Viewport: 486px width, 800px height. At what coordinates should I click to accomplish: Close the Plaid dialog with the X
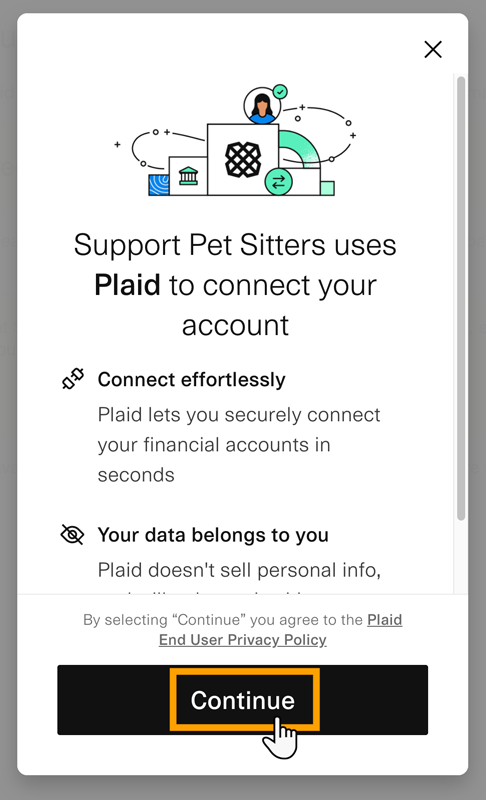click(x=433, y=49)
